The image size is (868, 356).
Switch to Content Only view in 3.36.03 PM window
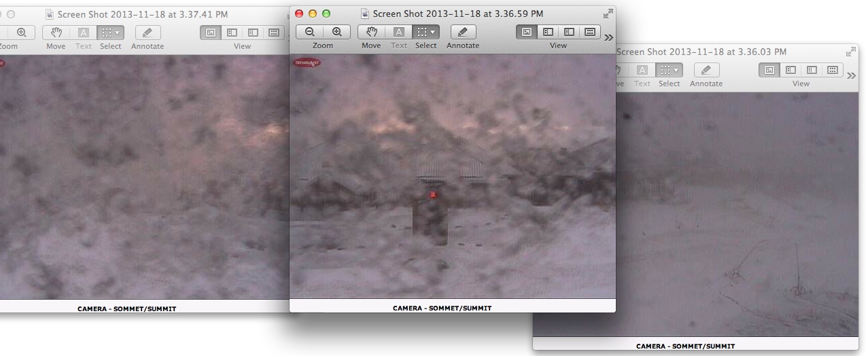769,70
